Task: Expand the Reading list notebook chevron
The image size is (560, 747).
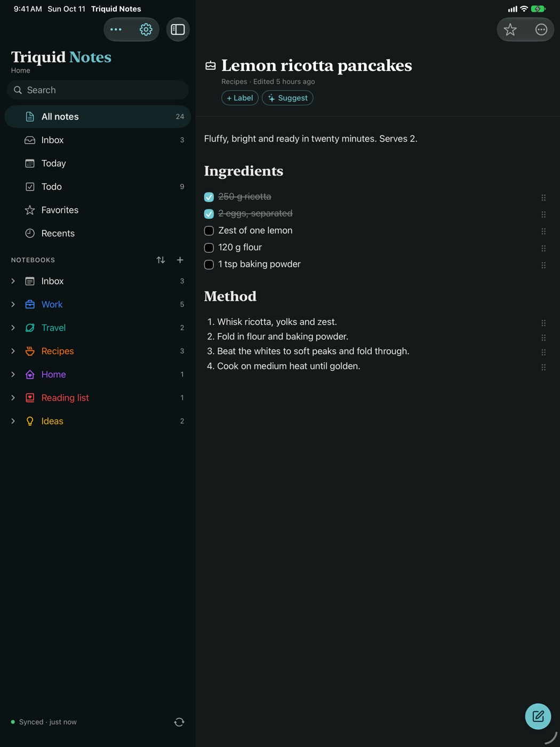Action: tap(13, 398)
